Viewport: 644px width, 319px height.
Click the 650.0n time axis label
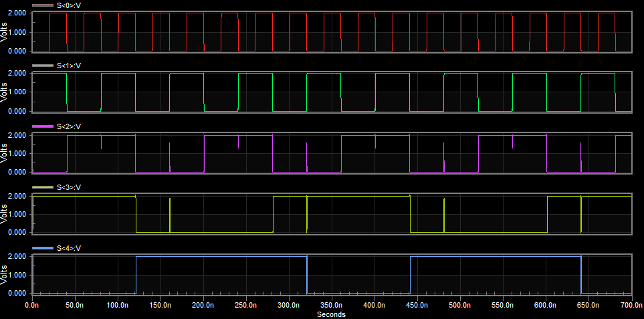pos(588,306)
